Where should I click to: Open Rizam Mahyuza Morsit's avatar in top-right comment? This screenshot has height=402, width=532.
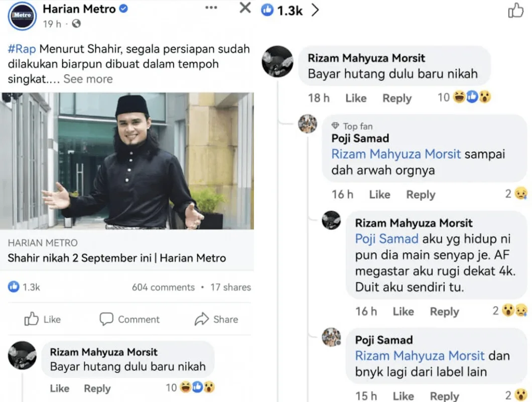pos(278,61)
